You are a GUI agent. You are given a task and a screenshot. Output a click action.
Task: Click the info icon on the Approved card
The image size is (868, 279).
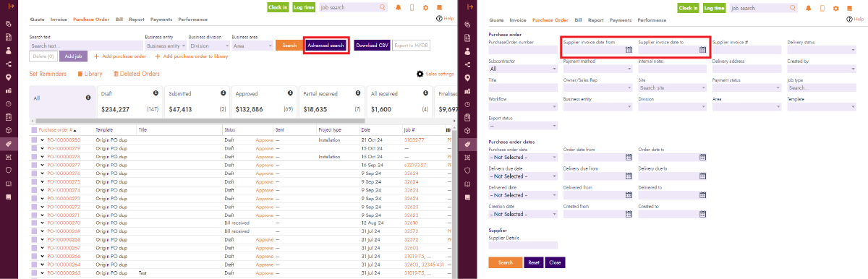pyautogui.click(x=290, y=93)
